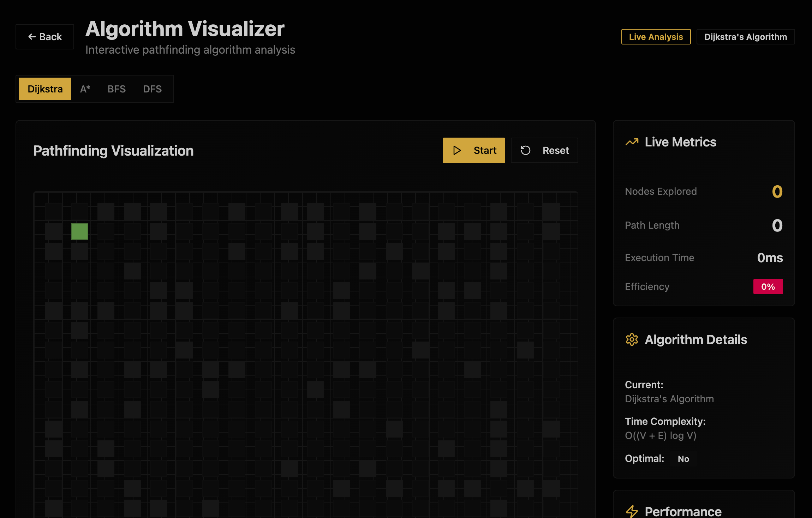The height and width of the screenshot is (518, 812).
Task: Click the Optimal 'No' badge
Action: pos(683,459)
